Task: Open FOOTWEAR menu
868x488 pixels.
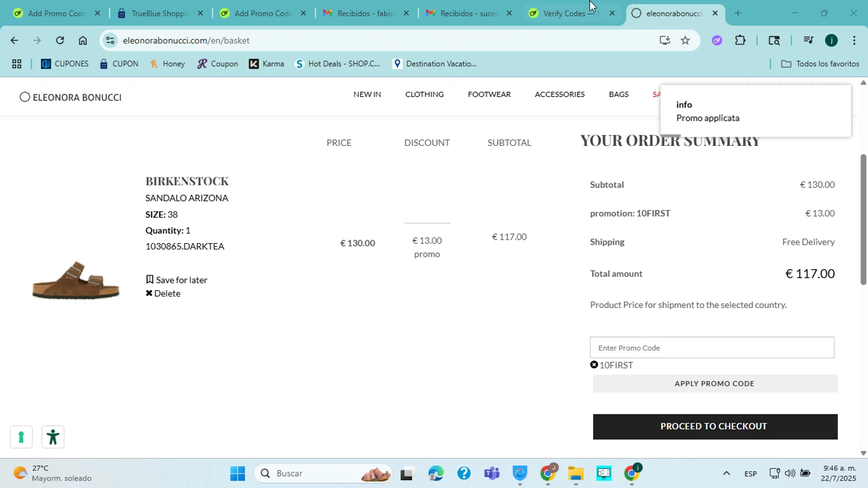Action: 489,94
